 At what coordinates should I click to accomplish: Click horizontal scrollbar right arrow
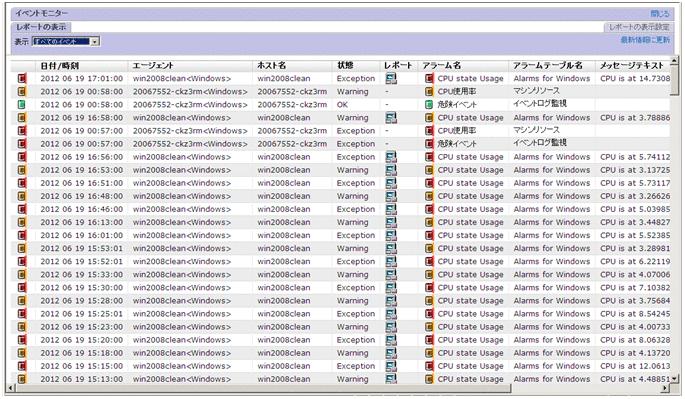pos(665,388)
